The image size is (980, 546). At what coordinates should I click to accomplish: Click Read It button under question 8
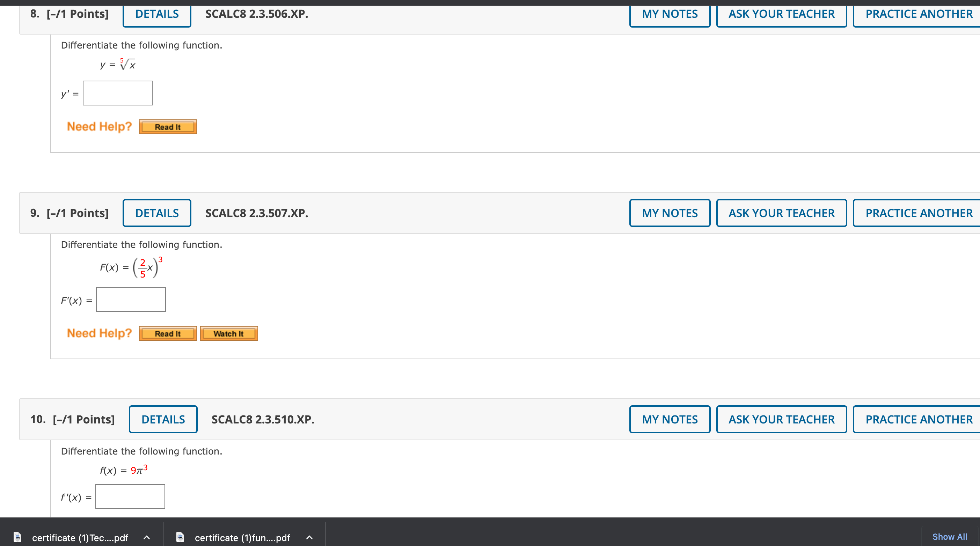pos(168,127)
